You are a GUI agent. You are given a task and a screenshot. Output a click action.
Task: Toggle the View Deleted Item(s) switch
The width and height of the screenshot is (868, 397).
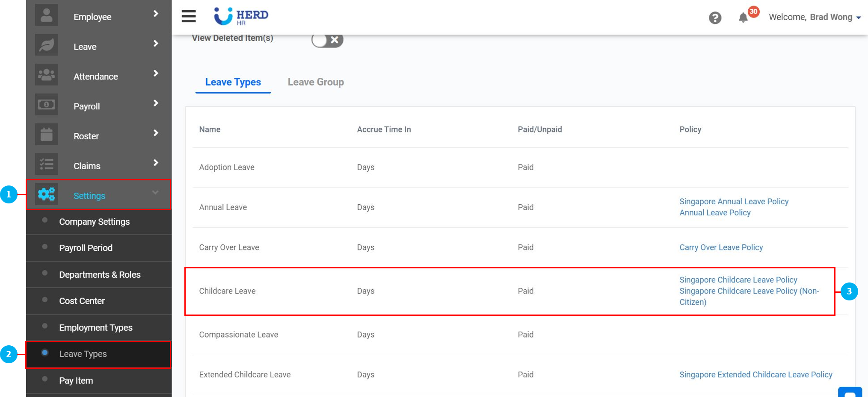[327, 40]
